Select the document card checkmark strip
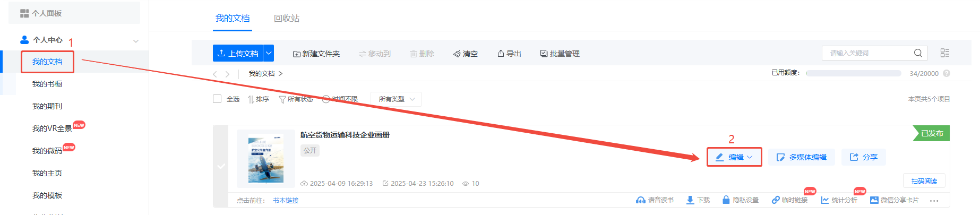The height and width of the screenshot is (215, 980). pyautogui.click(x=221, y=166)
